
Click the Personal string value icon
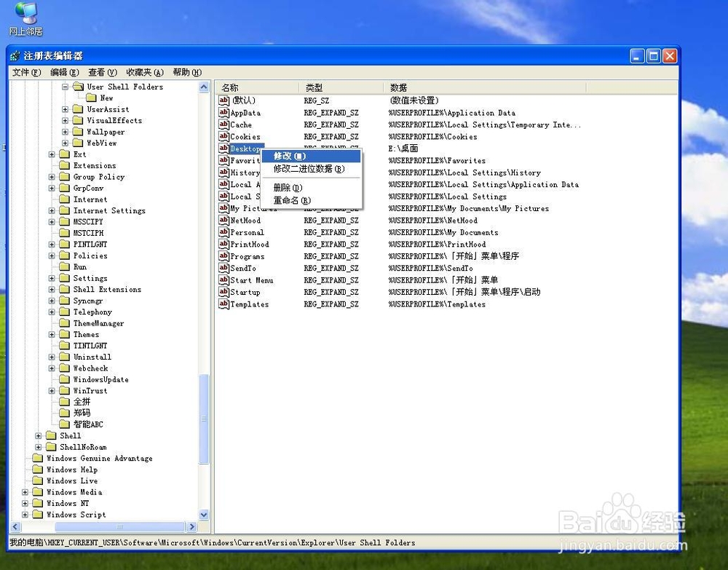point(223,232)
